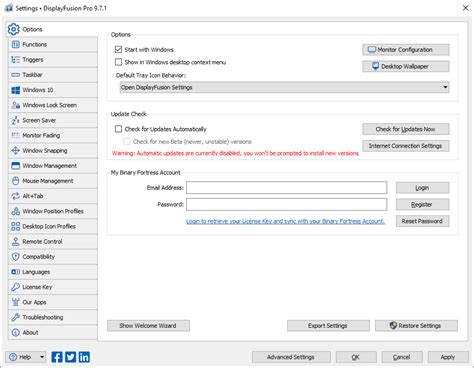Click the Monitor Configuration button
The height and width of the screenshot is (368, 474).
(406, 50)
